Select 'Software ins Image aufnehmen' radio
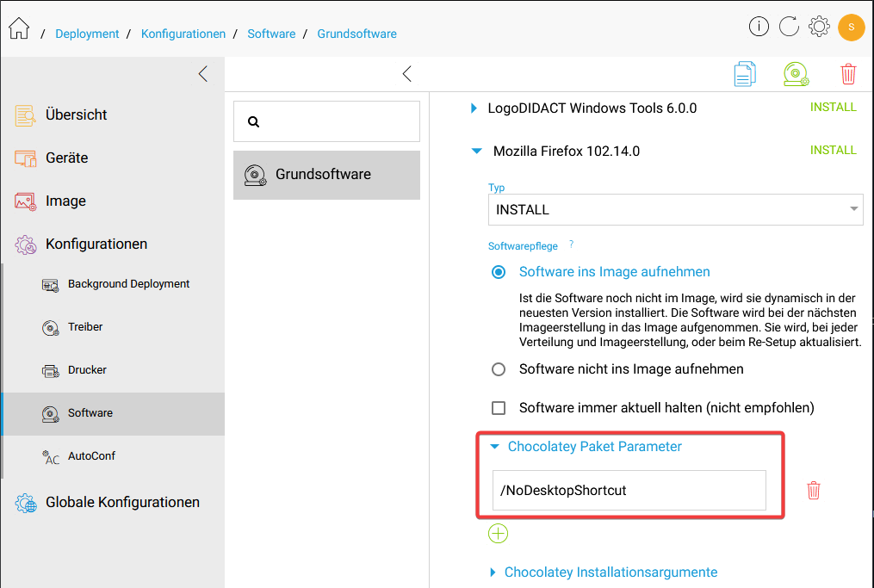Screen dimensions: 874x588 (x=499, y=272)
